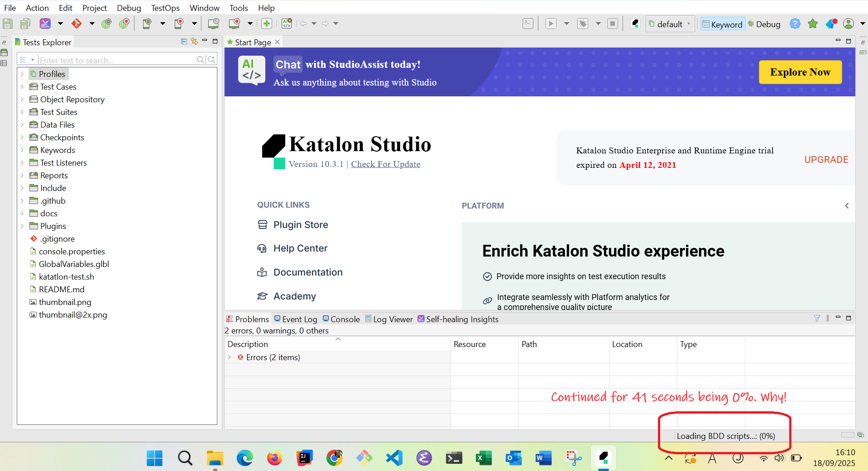Click the Tests Explorer search field

[116, 60]
